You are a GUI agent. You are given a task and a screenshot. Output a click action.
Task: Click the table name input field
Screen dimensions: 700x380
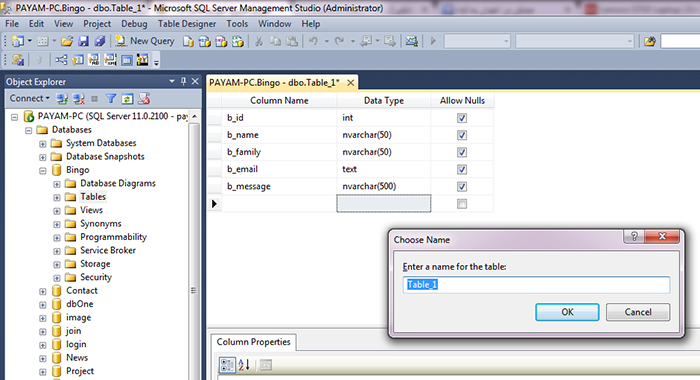tap(536, 284)
